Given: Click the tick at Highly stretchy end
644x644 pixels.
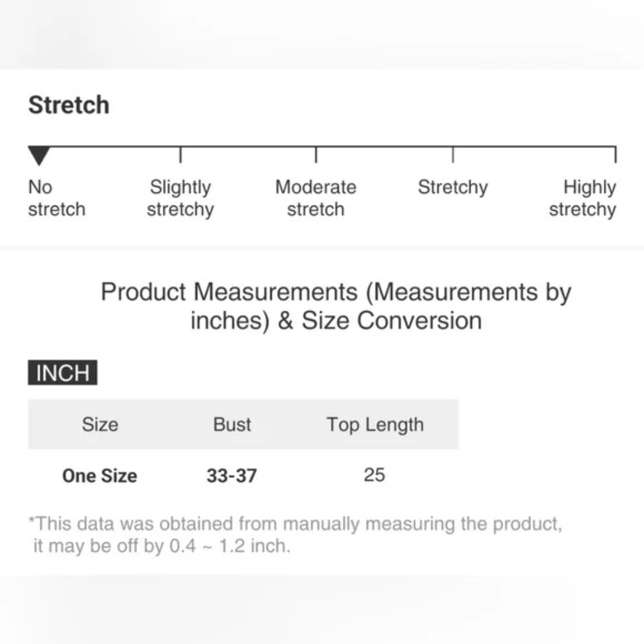Looking at the screenshot, I should point(615,155).
